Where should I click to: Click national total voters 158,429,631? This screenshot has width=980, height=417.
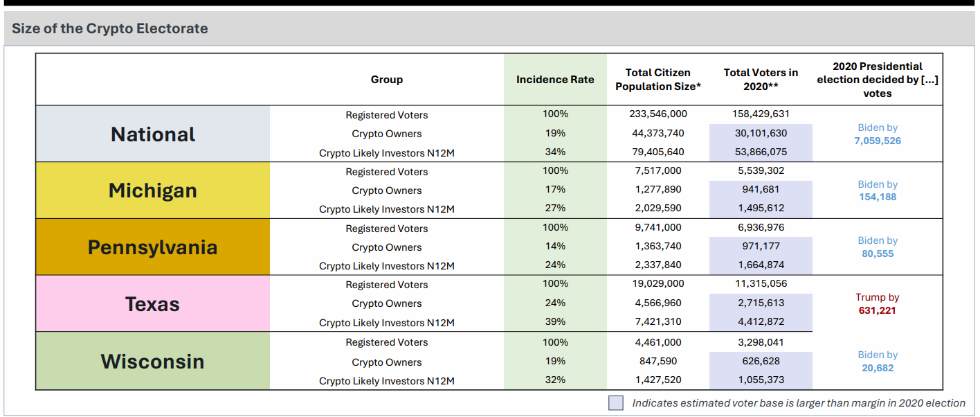761,114
